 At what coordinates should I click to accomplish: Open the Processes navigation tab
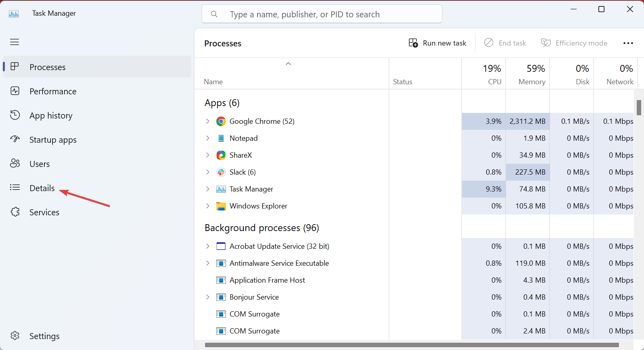47,67
